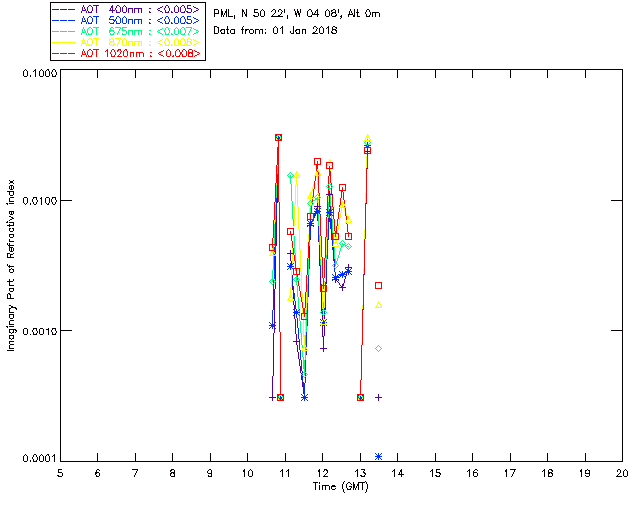Select the isolated red square marker at 13.5 hours
This screenshot has height=512, width=640.
click(x=378, y=285)
